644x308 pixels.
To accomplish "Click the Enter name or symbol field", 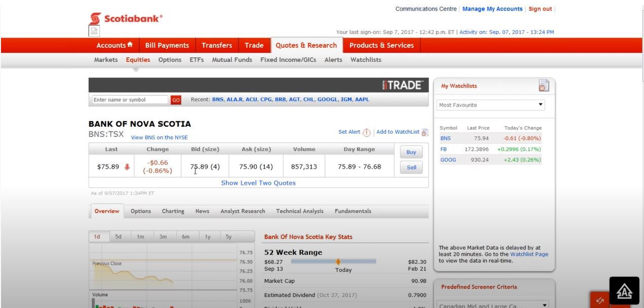I will tap(130, 100).
